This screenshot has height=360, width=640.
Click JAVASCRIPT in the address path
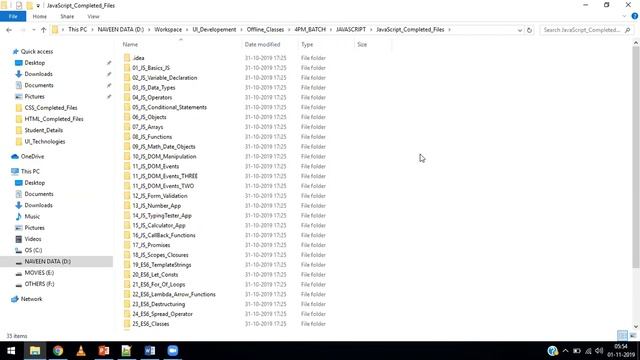[351, 29]
